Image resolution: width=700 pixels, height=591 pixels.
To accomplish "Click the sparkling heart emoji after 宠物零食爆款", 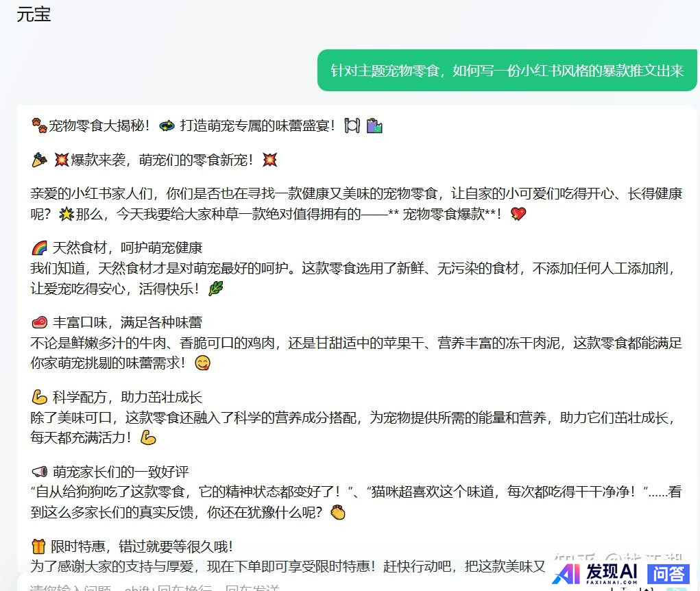I will click(x=518, y=214).
